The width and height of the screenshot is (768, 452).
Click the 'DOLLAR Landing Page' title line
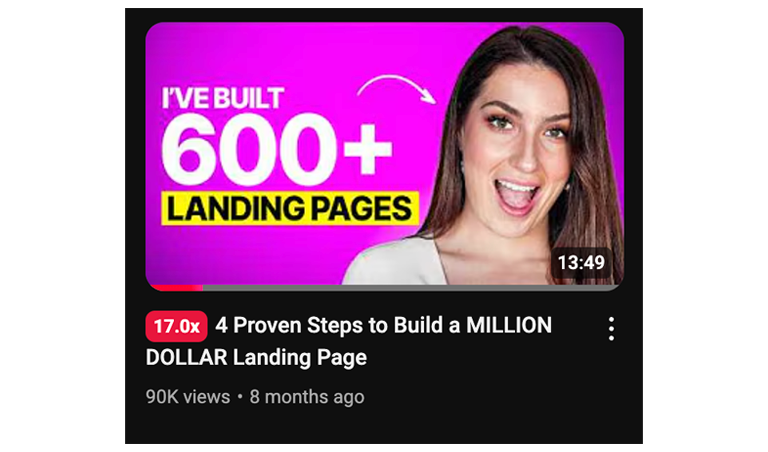[x=256, y=357]
